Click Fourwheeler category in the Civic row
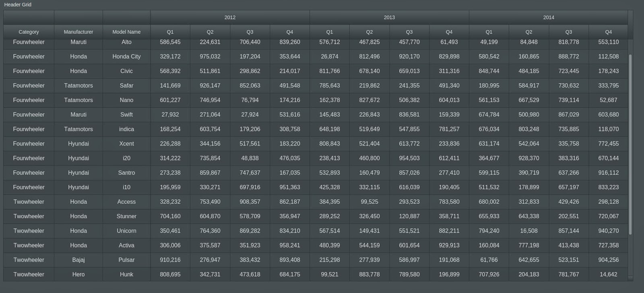 (29, 71)
